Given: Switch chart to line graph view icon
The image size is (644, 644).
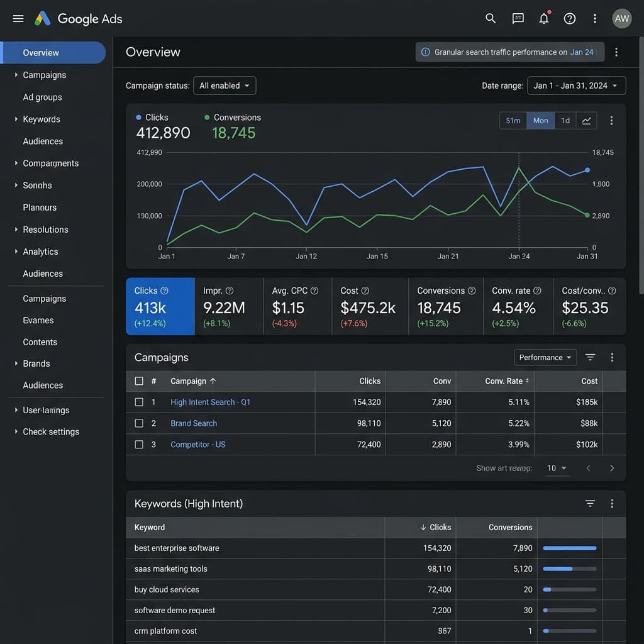Looking at the screenshot, I should click(586, 121).
